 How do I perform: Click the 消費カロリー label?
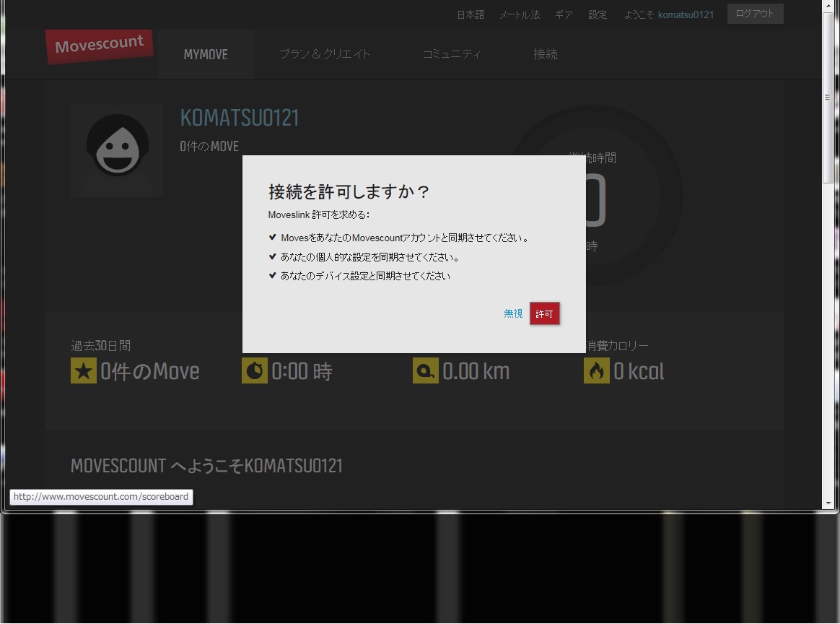click(616, 346)
